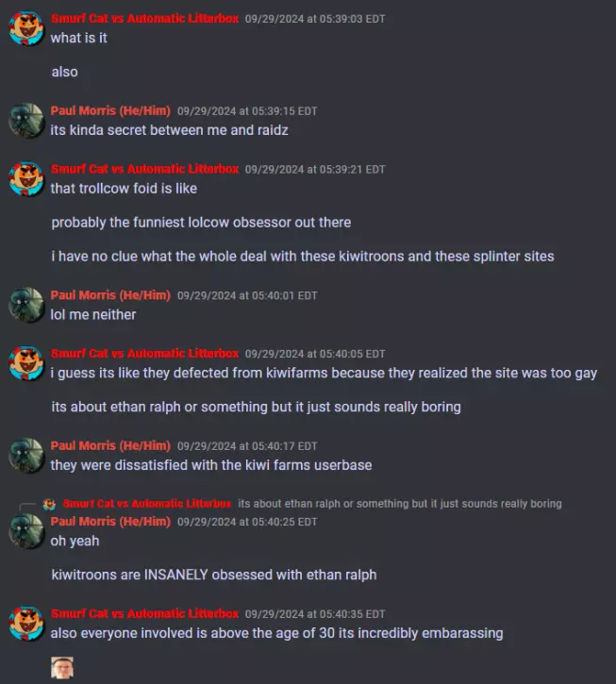Click Paul Morris avatar beside "its kinda secret"
The image size is (616, 684).
point(26,121)
